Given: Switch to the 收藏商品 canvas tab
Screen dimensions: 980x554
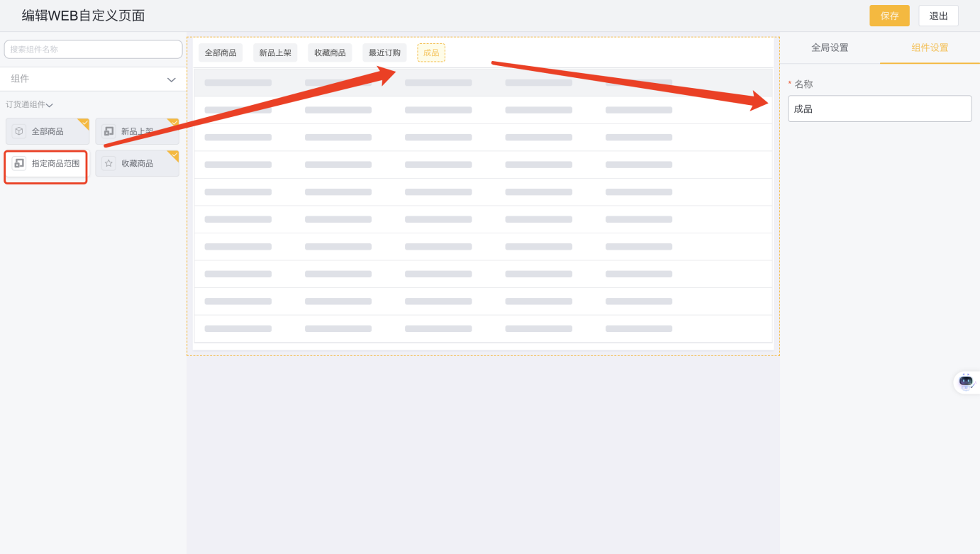Looking at the screenshot, I should click(x=330, y=52).
